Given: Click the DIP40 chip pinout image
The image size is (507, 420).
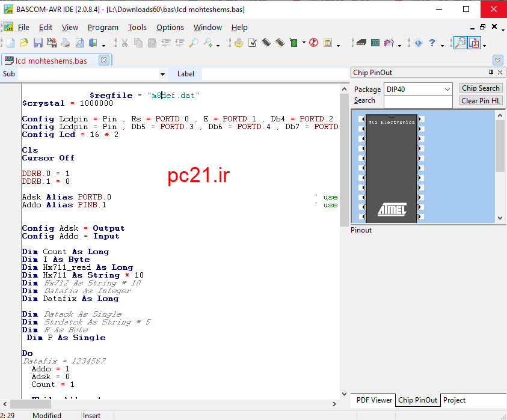Looking at the screenshot, I should 392,168.
